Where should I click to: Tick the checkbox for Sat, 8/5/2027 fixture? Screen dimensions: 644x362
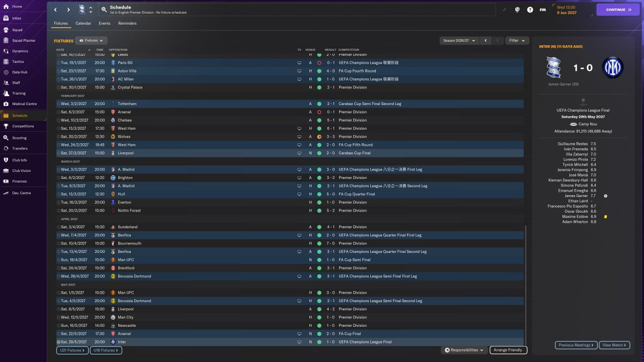[58, 309]
